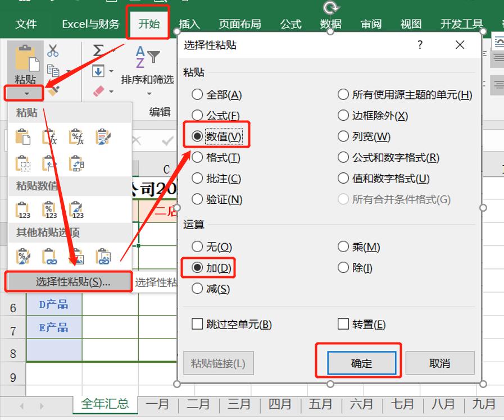This screenshot has height=420, width=504.
Task: Open the 排序和筛选 dropdown
Action: pyautogui.click(x=148, y=93)
